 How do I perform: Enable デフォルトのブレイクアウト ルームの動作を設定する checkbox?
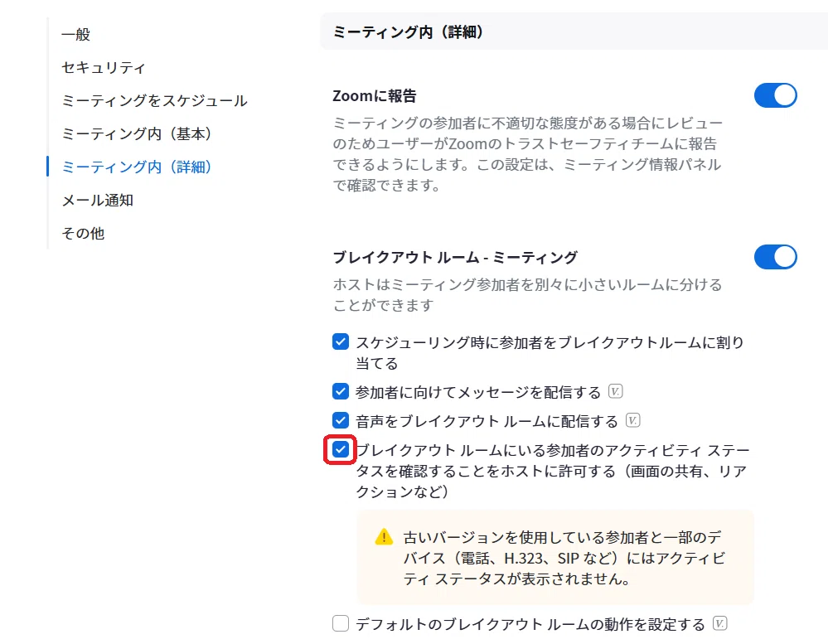pyautogui.click(x=341, y=623)
